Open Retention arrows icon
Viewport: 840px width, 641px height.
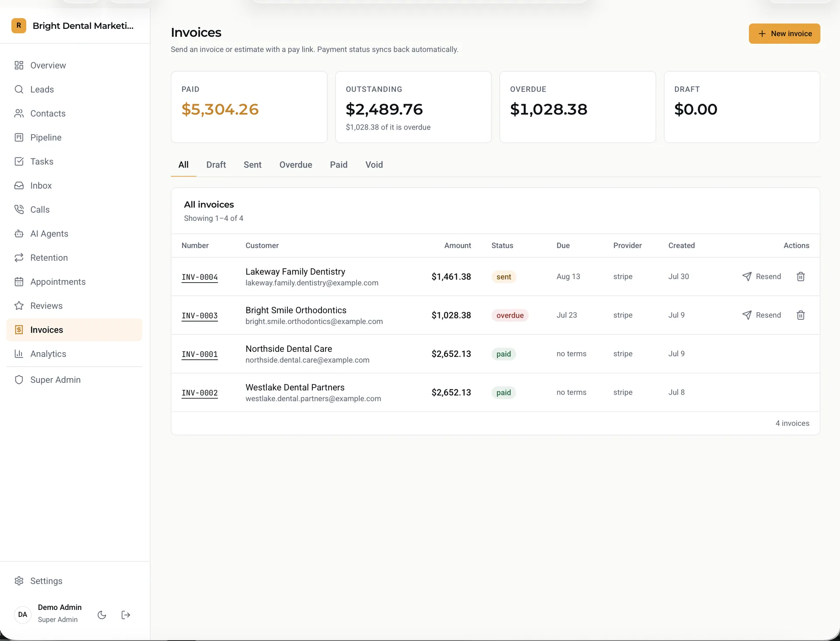point(19,258)
